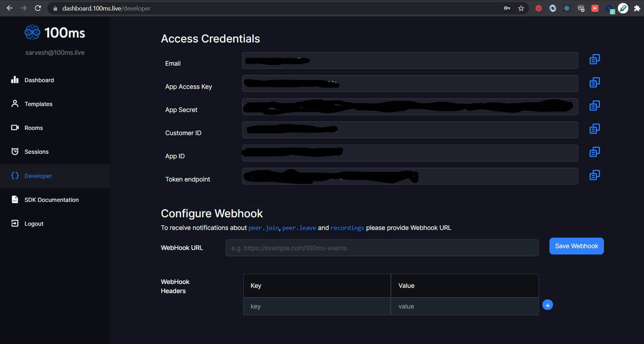Select the Rooms camera icon in sidebar
Image resolution: width=644 pixels, height=344 pixels.
click(x=14, y=127)
